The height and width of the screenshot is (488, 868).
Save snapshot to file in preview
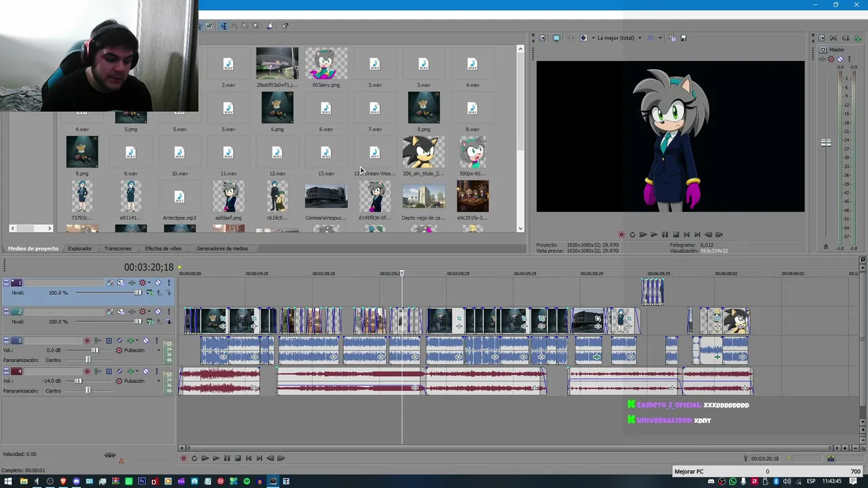pos(684,38)
